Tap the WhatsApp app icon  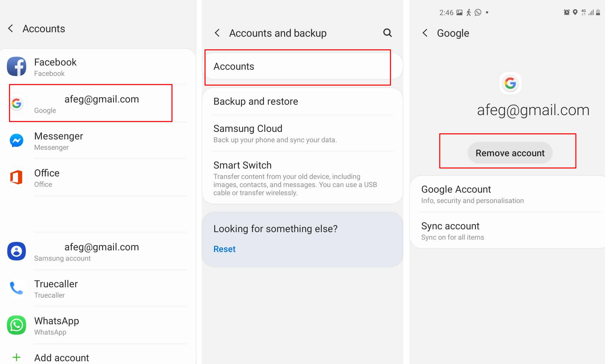pyautogui.click(x=17, y=325)
